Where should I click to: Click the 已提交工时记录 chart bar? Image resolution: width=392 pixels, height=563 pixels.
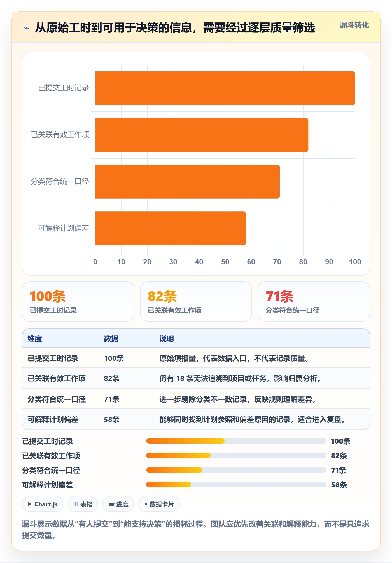coord(225,88)
